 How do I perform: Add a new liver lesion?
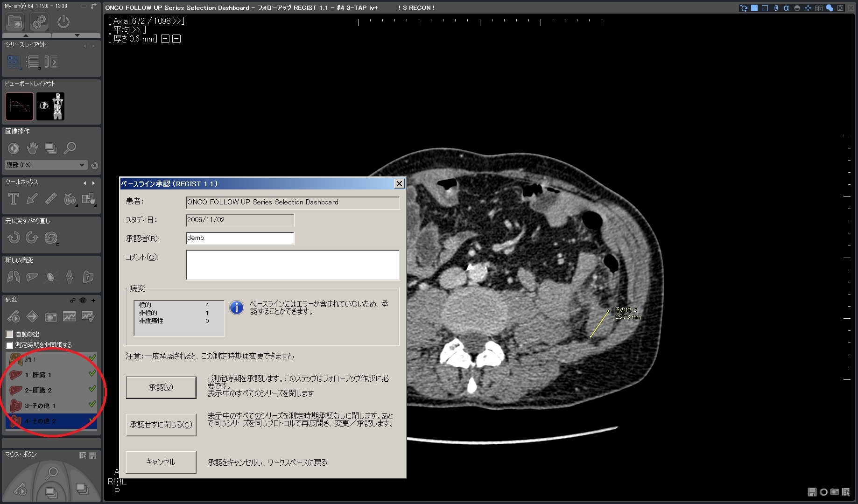(x=32, y=277)
